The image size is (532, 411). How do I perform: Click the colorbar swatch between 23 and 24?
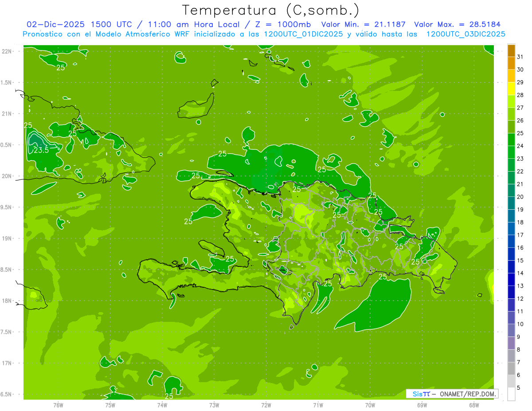click(511, 153)
